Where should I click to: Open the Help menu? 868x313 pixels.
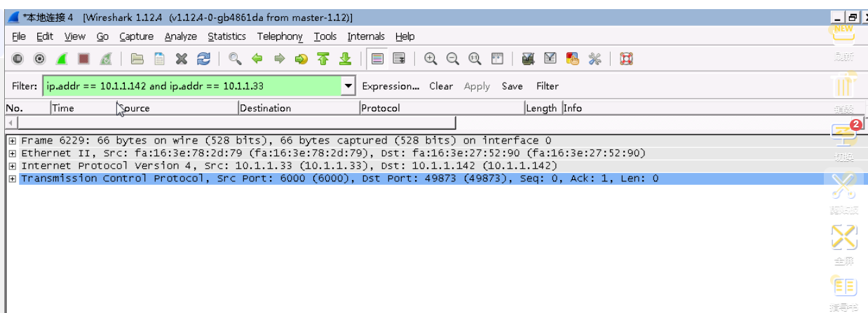[x=405, y=36]
